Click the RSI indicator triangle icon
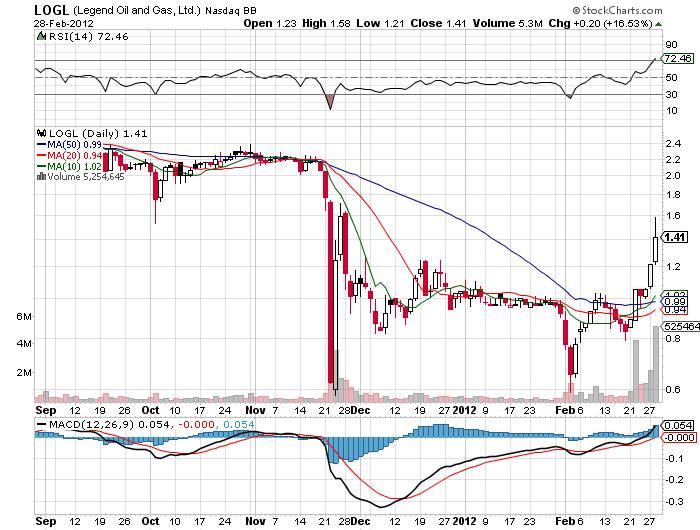700x530 pixels. point(42,36)
